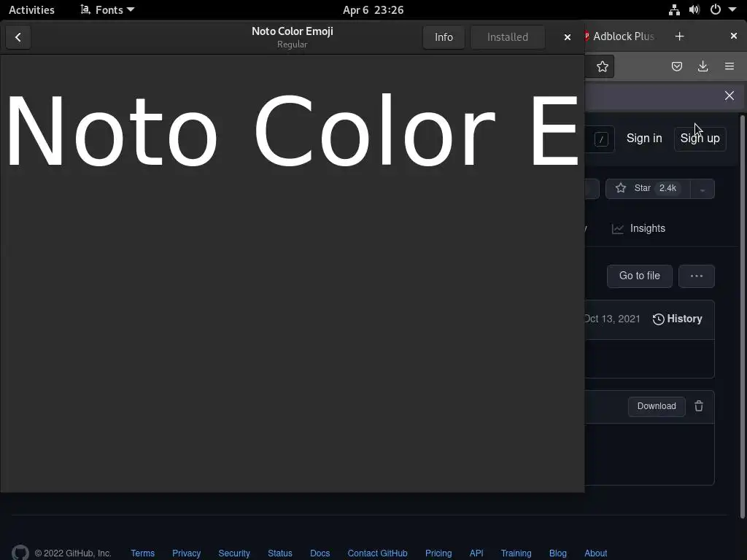The height and width of the screenshot is (560, 747).
Task: Click the power icon in top bar
Action: tap(715, 10)
